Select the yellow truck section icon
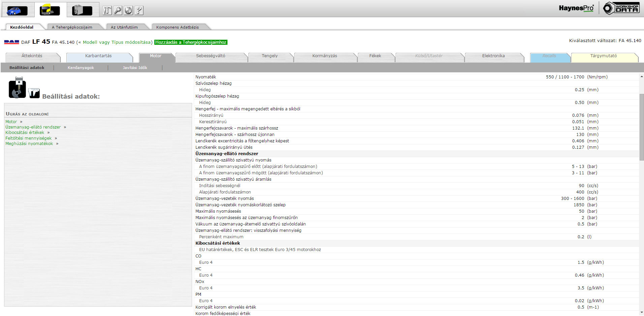The height and width of the screenshot is (316, 644). click(50, 10)
